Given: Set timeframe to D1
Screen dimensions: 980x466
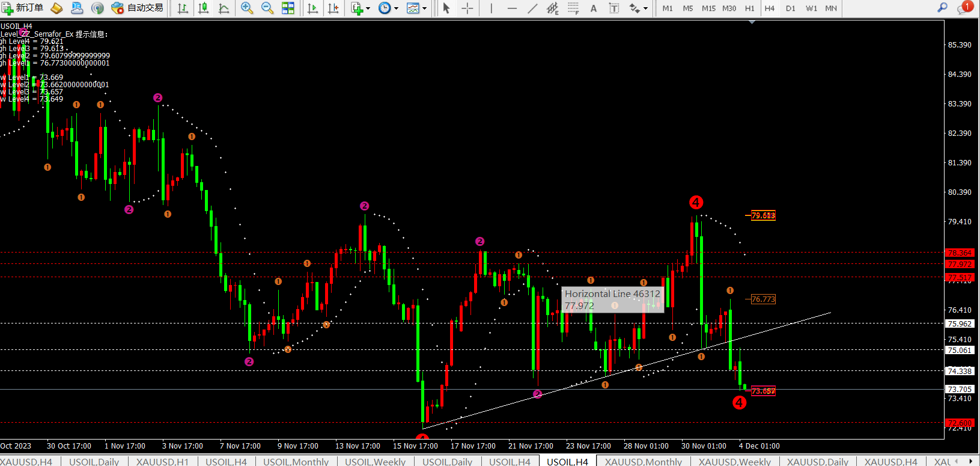Looking at the screenshot, I should [x=790, y=8].
